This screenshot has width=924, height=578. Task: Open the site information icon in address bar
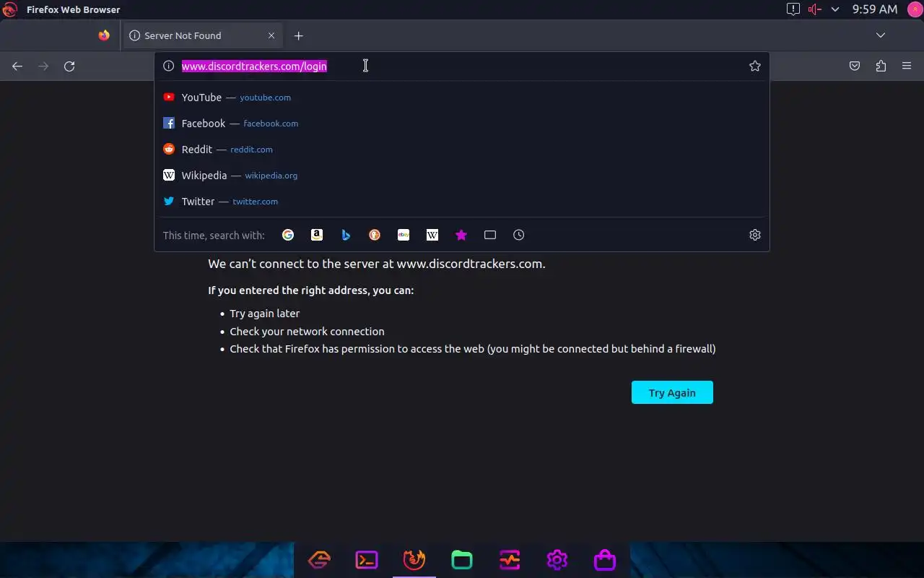169,66
